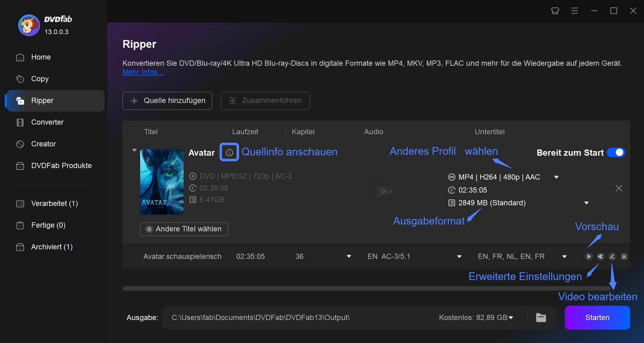Screen dimensions: 644x343
Task: Click the Converter navigation icon
Action: coord(20,122)
